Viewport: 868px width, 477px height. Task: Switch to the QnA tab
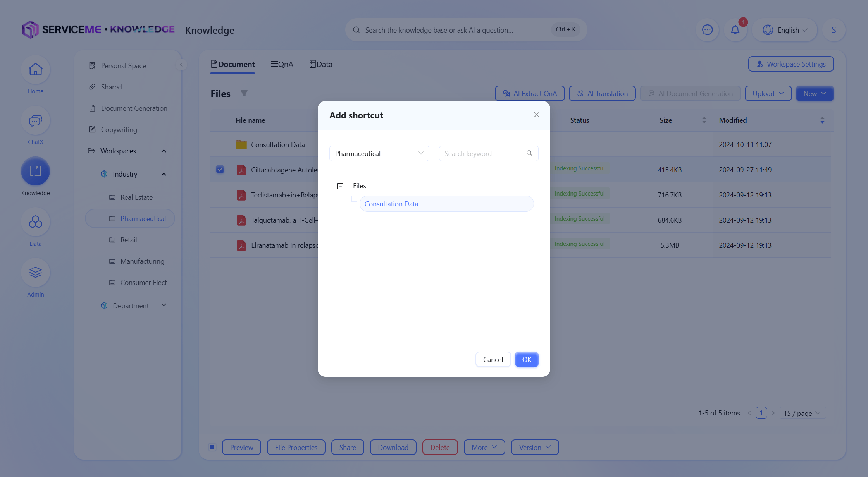[x=282, y=64]
